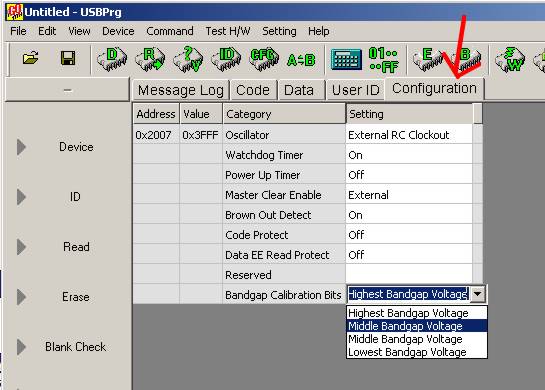
Task: Switch to the Message Log tab
Action: coord(181,90)
